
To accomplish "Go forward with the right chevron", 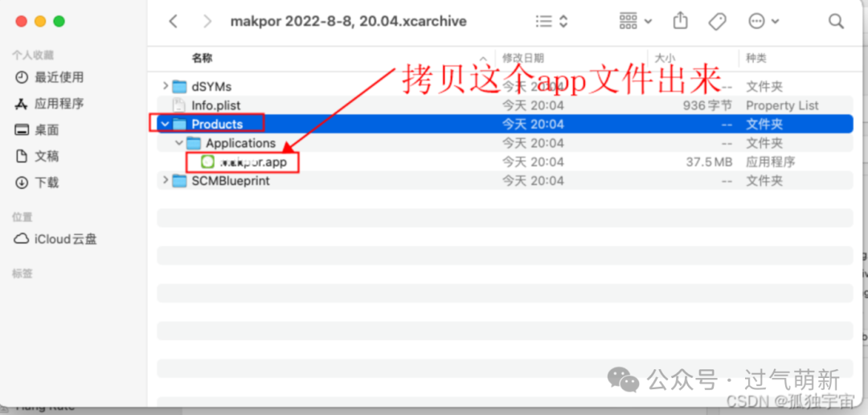I will (x=207, y=22).
